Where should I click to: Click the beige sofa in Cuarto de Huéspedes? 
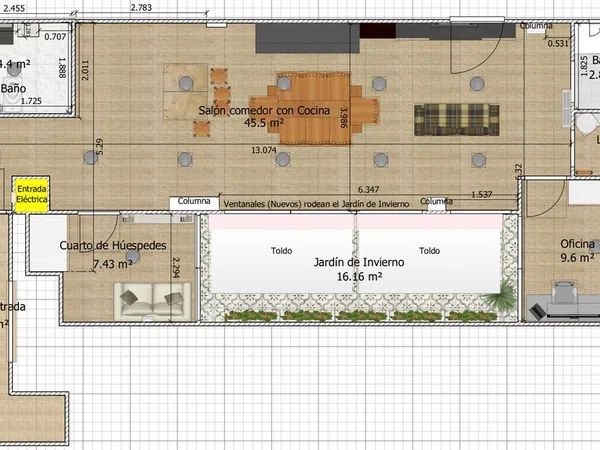pos(152,302)
